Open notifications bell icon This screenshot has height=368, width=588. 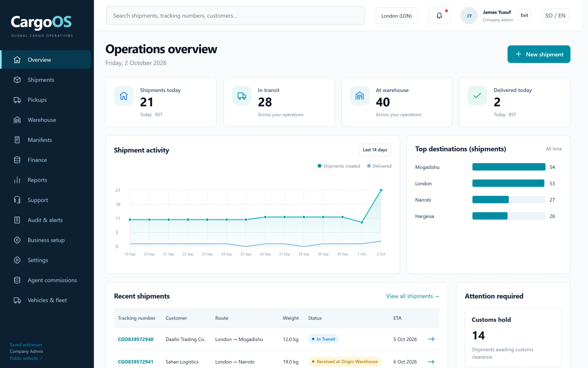pos(439,16)
